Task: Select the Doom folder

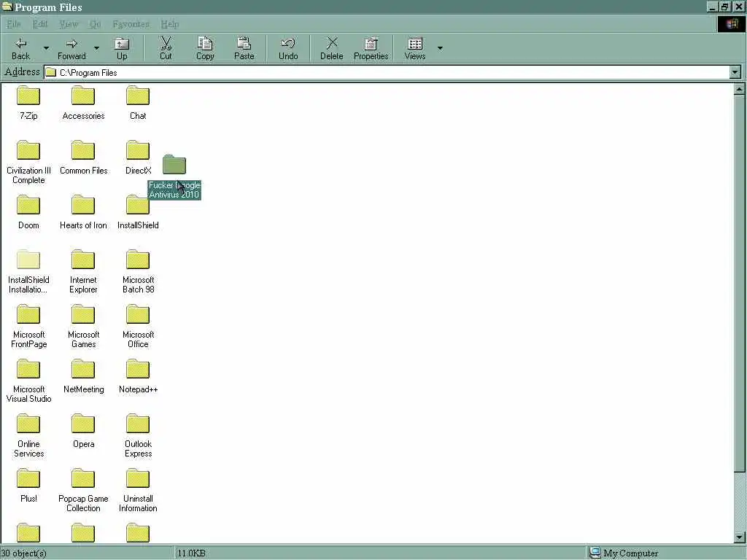Action: [x=28, y=212]
